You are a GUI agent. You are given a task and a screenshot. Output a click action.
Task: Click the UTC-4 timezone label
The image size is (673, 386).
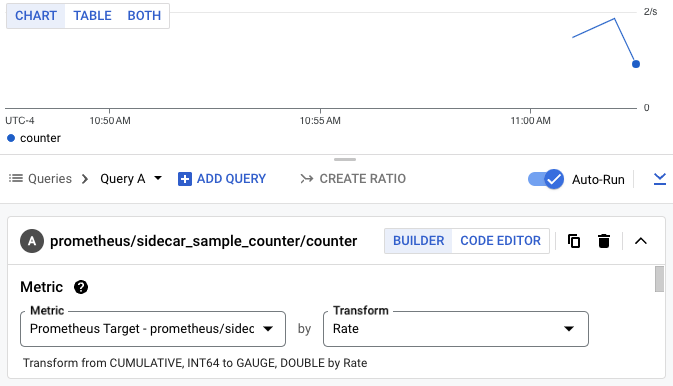(20, 121)
